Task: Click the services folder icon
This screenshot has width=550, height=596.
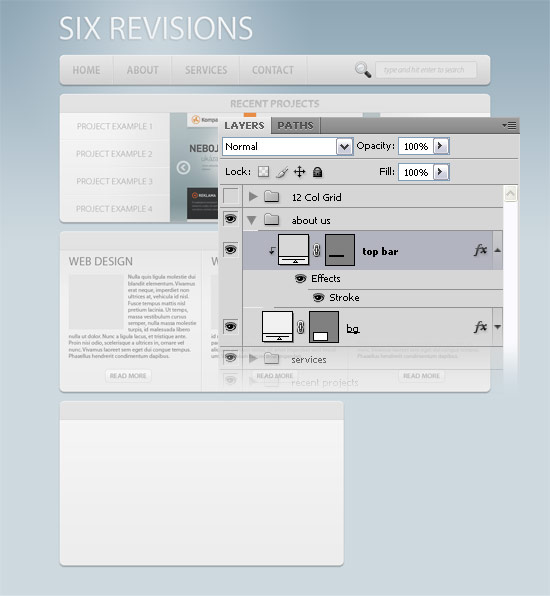Action: pyautogui.click(x=271, y=358)
